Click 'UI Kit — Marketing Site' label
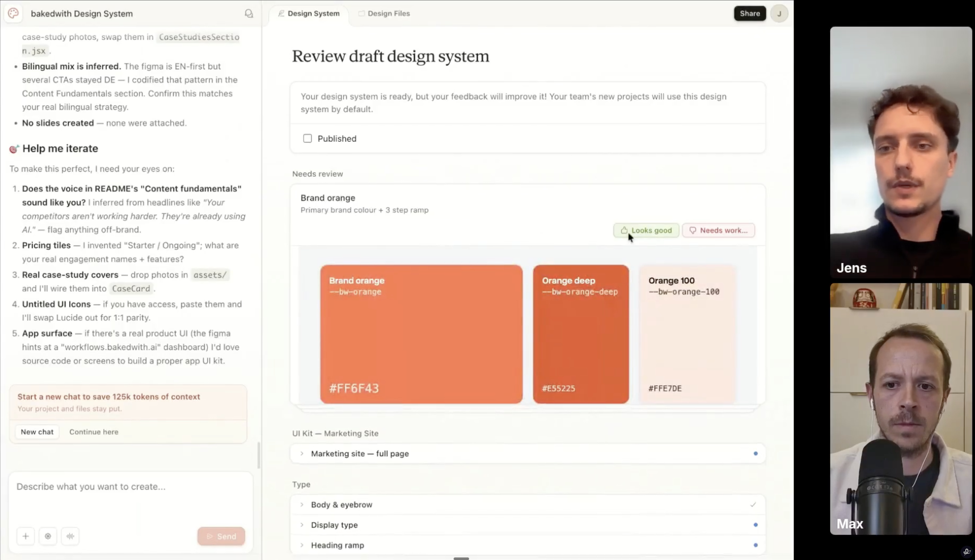975x560 pixels. click(x=335, y=434)
